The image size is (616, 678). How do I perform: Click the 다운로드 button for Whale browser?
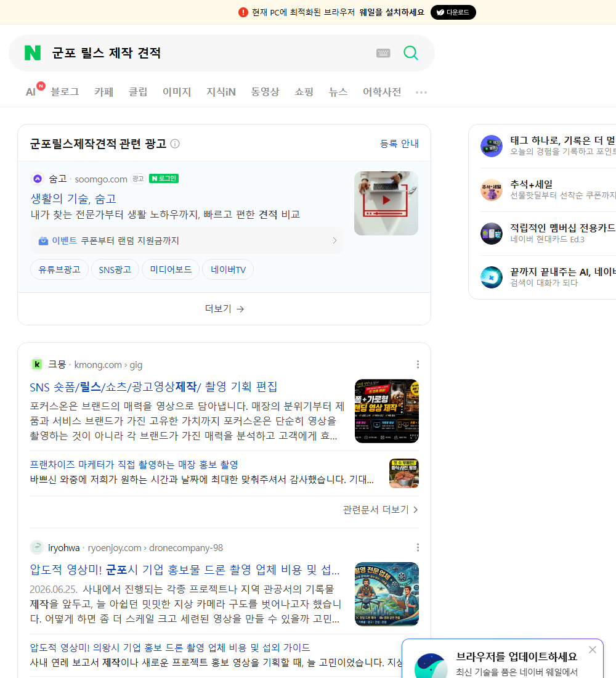453,12
